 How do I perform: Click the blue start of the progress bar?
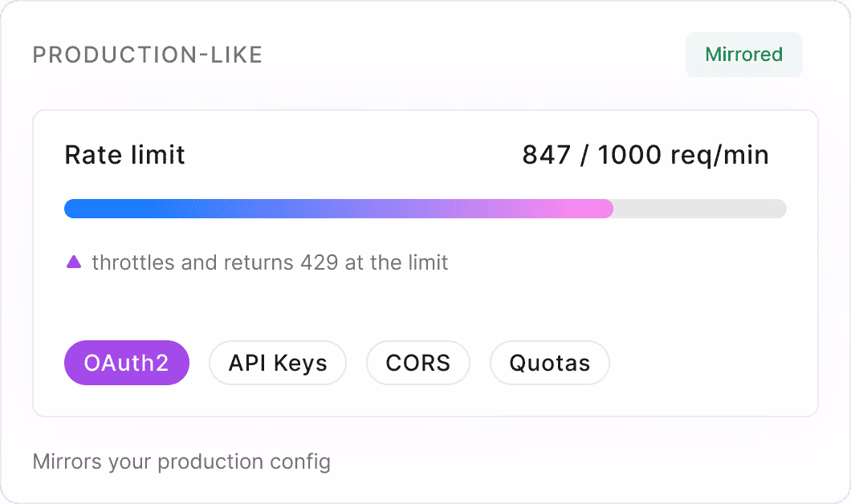(81, 209)
